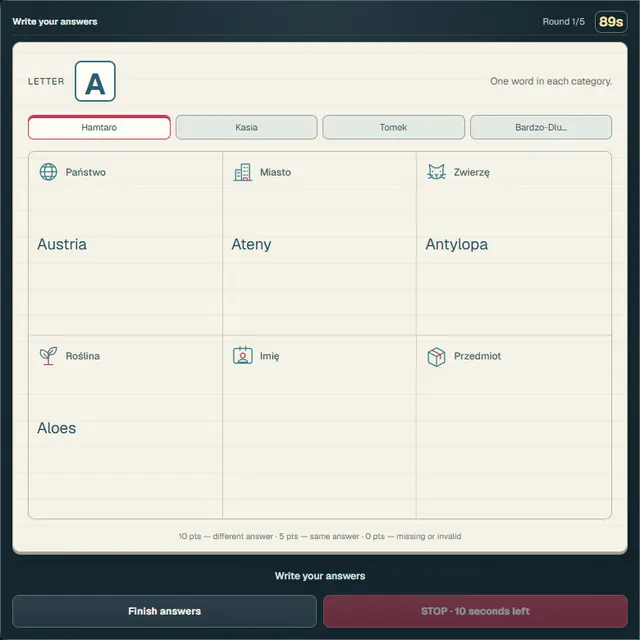Focus the empty Imię answer field
Screen dimensions: 640x640
(x=320, y=428)
